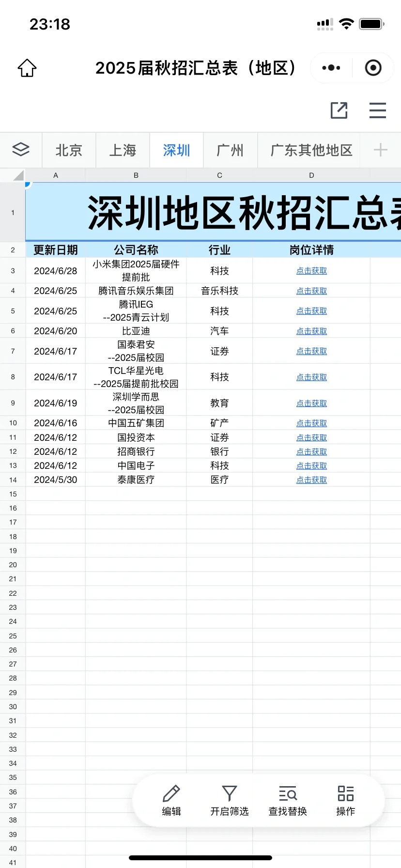Select the 腾讯音乐娱乐集团 cell
401x868 pixels.
136,291
